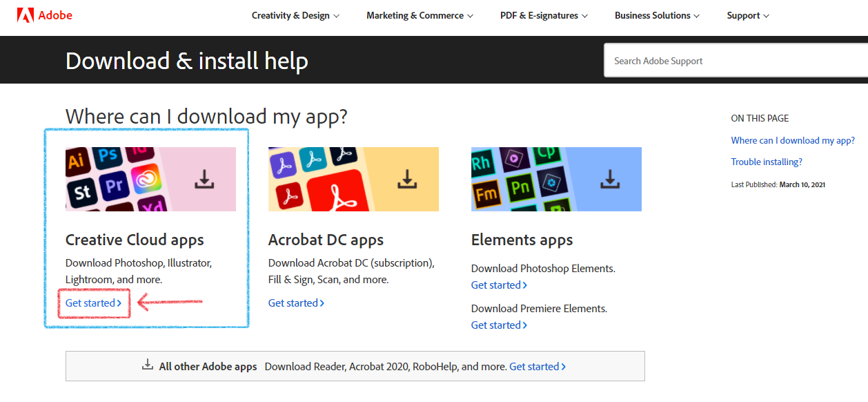Click Get started under Acrobat DC apps
The height and width of the screenshot is (402, 868).
(297, 303)
